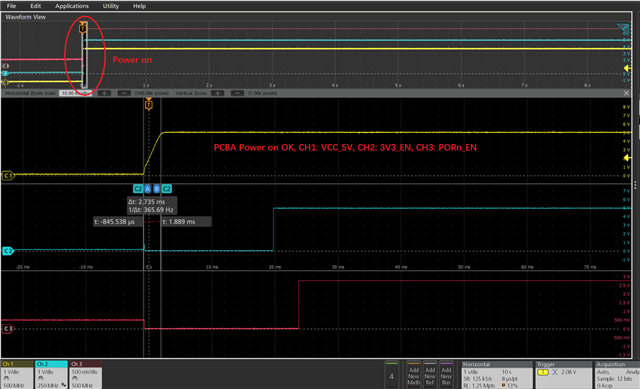Viewport: 640px width, 389px height.
Task: Toggle the Ch 1 channel badge
Action: 17,374
